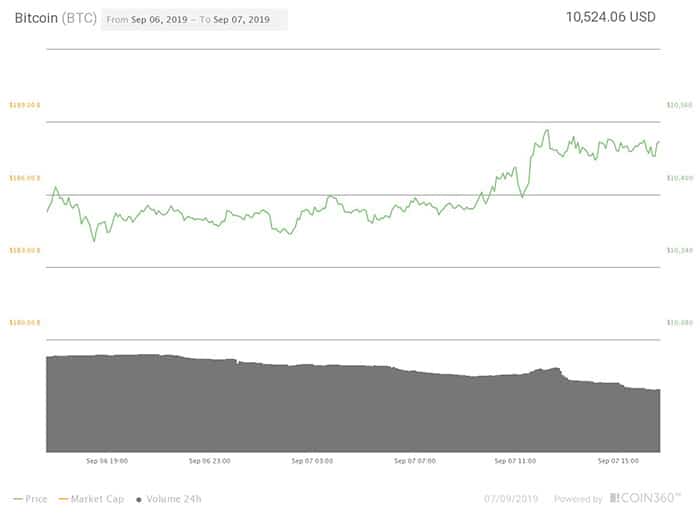Viewport: 700px width, 525px height.
Task: Click the 07/09/2019 date stamp
Action: (513, 498)
